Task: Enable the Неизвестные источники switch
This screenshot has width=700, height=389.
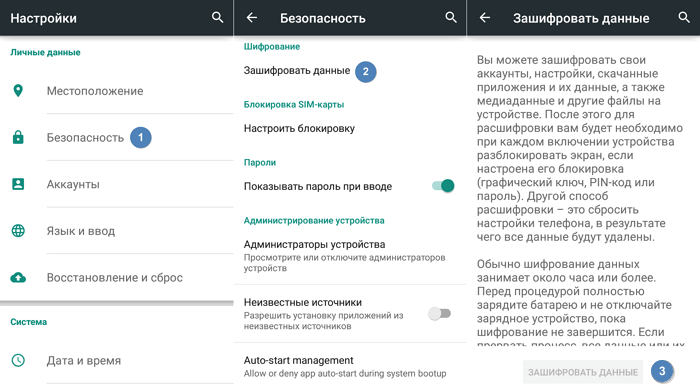Action: 440,314
